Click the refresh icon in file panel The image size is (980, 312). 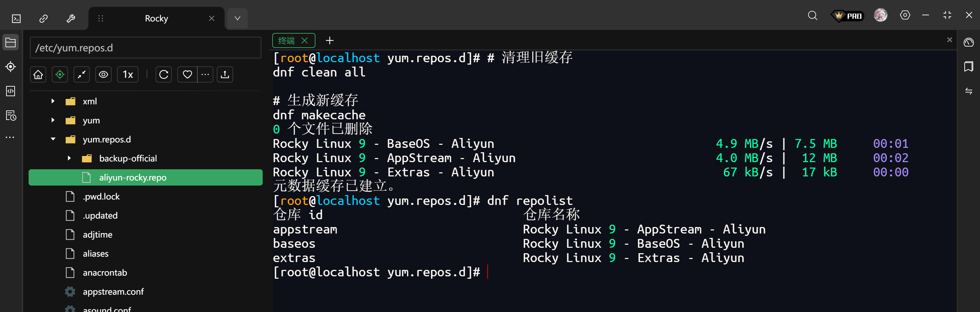163,74
